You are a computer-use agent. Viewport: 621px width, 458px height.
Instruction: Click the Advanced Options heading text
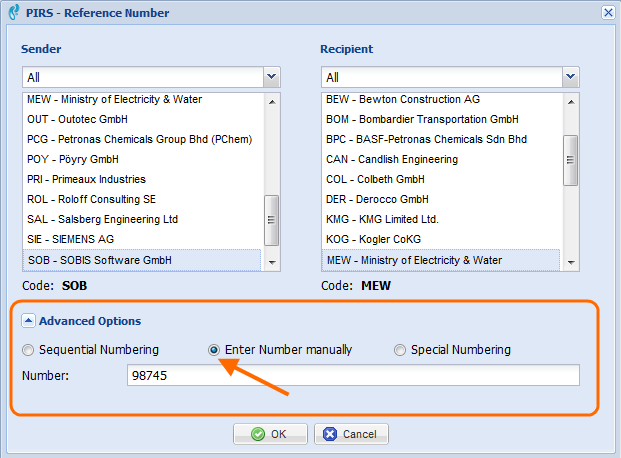90,321
